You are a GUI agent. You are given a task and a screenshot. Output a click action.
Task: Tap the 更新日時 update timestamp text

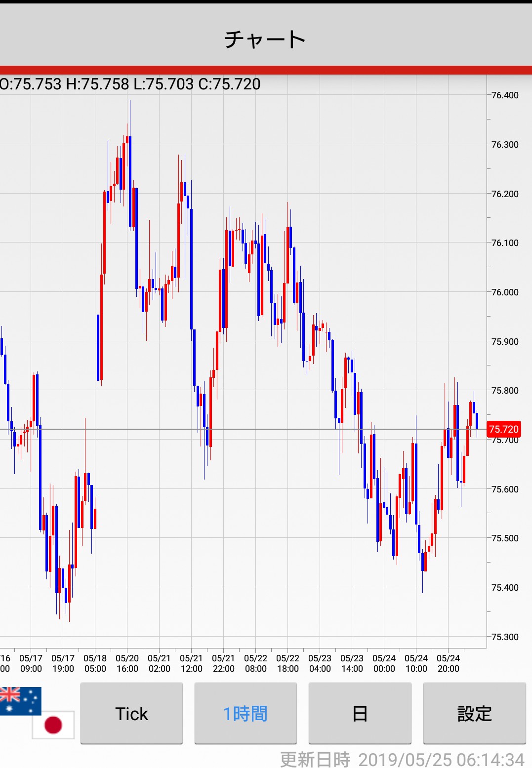402,759
